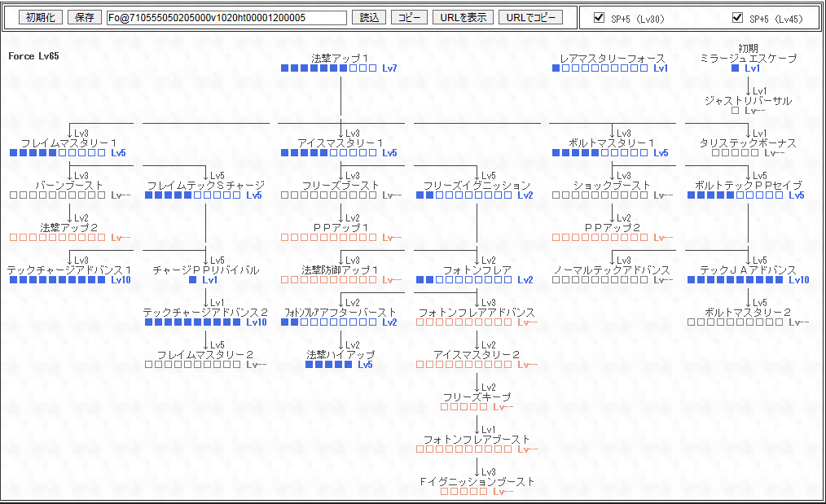Set level on the バーンブースト level bar
This screenshot has height=504, width=826.
[x=57, y=195]
